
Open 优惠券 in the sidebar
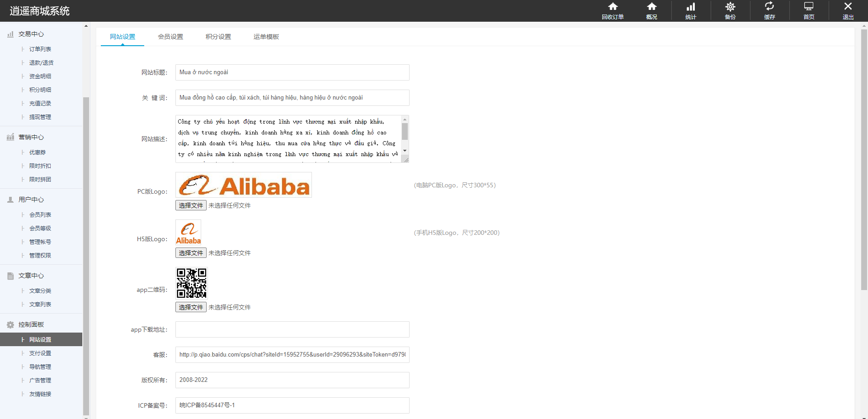38,152
